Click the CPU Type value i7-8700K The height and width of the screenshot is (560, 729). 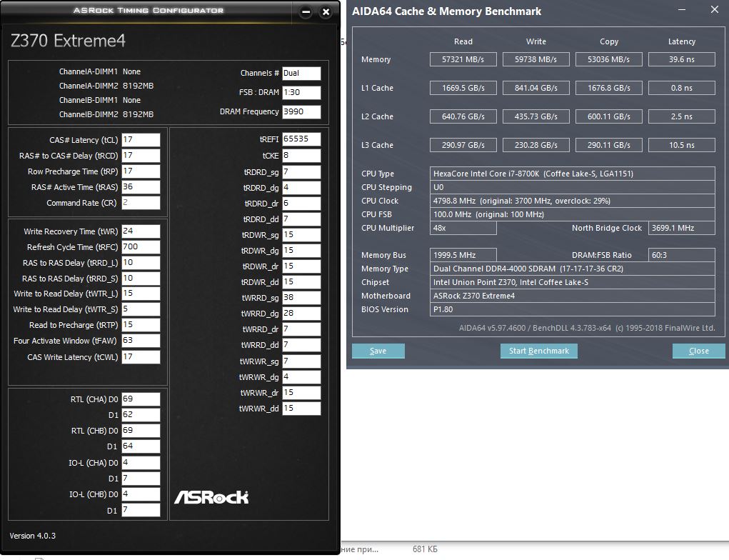573,174
